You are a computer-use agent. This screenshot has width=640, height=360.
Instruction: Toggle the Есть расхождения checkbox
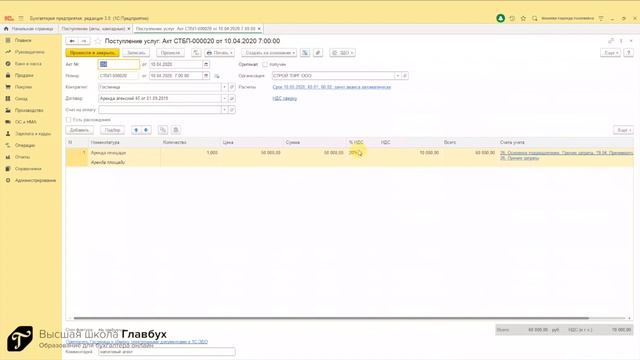[69, 120]
